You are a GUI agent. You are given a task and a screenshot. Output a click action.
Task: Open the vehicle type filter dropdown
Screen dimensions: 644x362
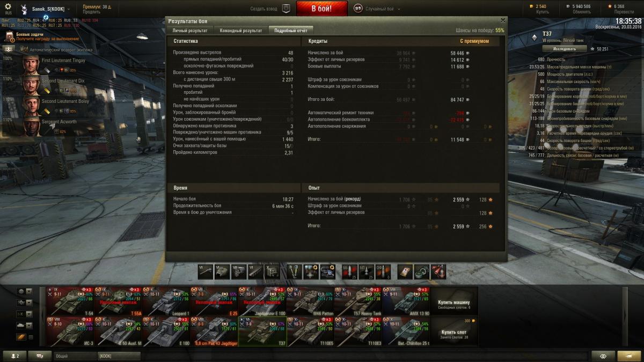tap(25, 302)
